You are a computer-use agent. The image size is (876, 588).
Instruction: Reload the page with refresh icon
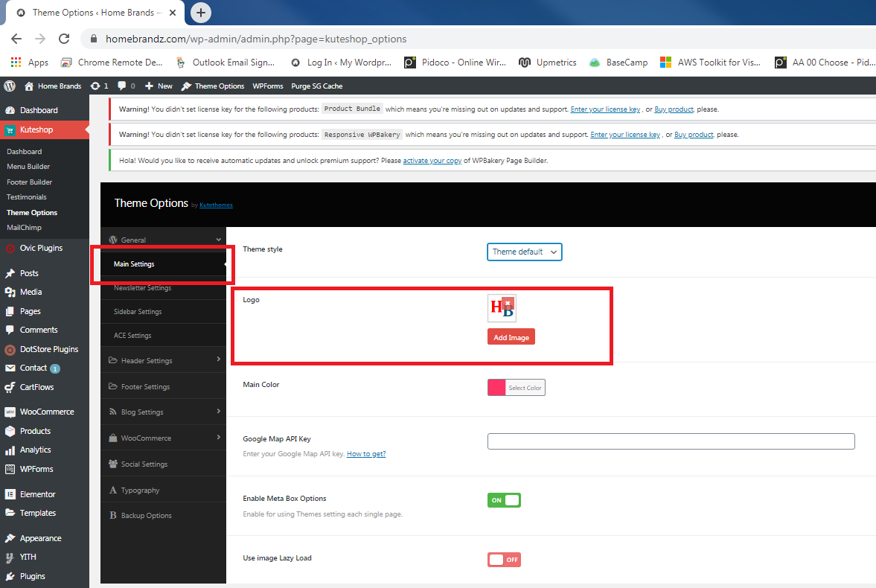click(64, 39)
